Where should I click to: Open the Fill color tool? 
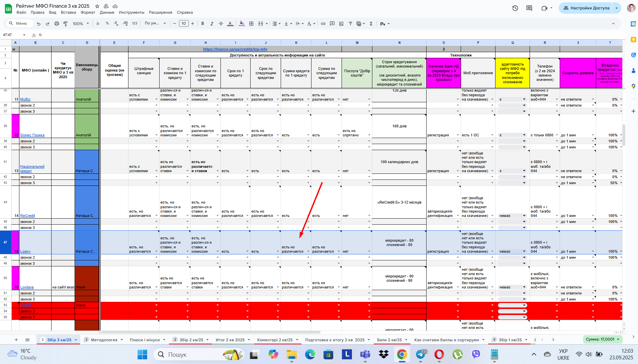pyautogui.click(x=242, y=24)
